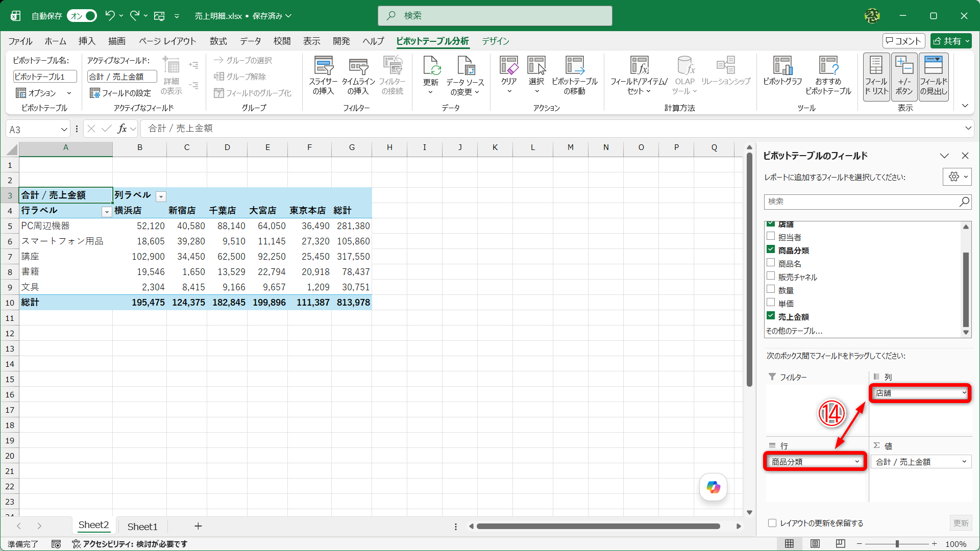Viewport: 980px width, 551px height.
Task: Collapse the ribbon with chevron
Action: tap(965, 106)
